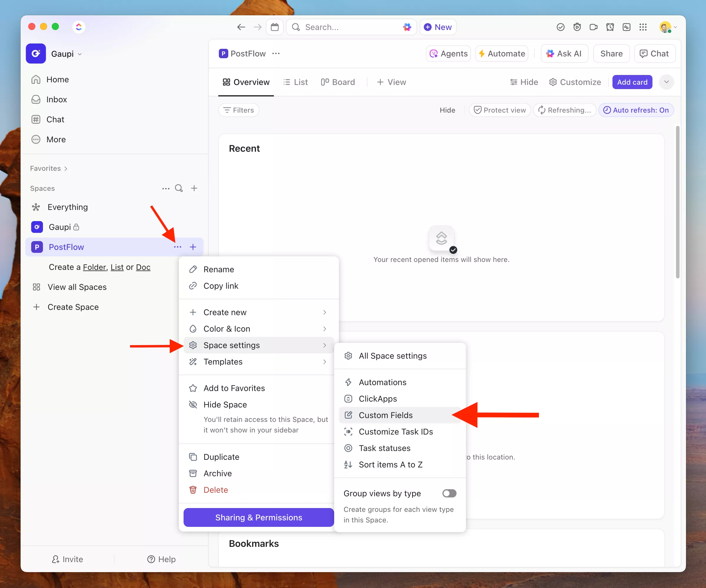Switch to the Board tab

pos(338,82)
